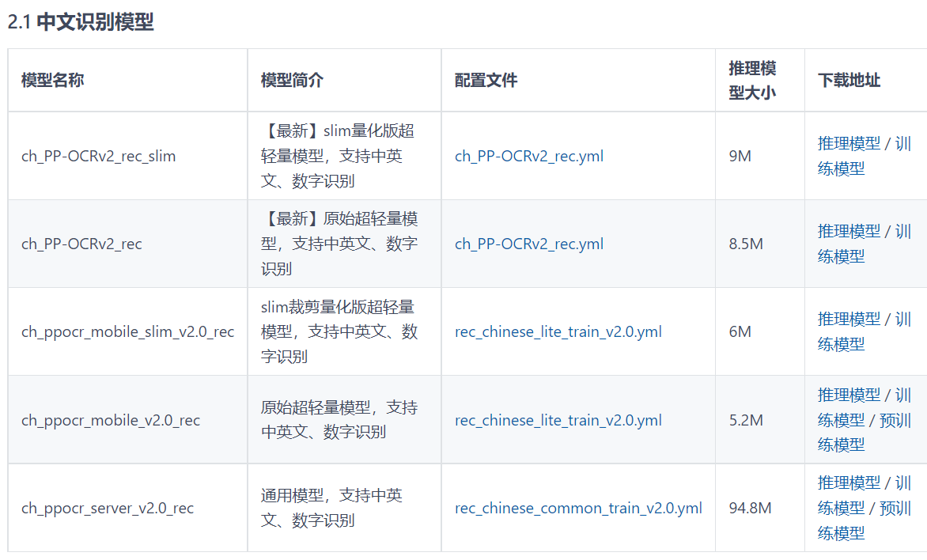
Task: Download 训练模型 for ch_PP-OCRv2_rec_slim
Action: point(841,168)
